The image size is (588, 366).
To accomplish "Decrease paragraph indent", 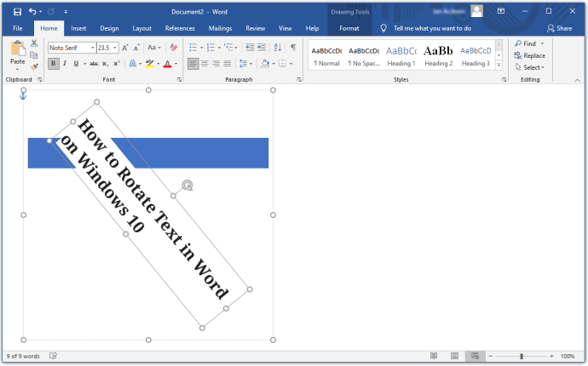I will point(250,48).
